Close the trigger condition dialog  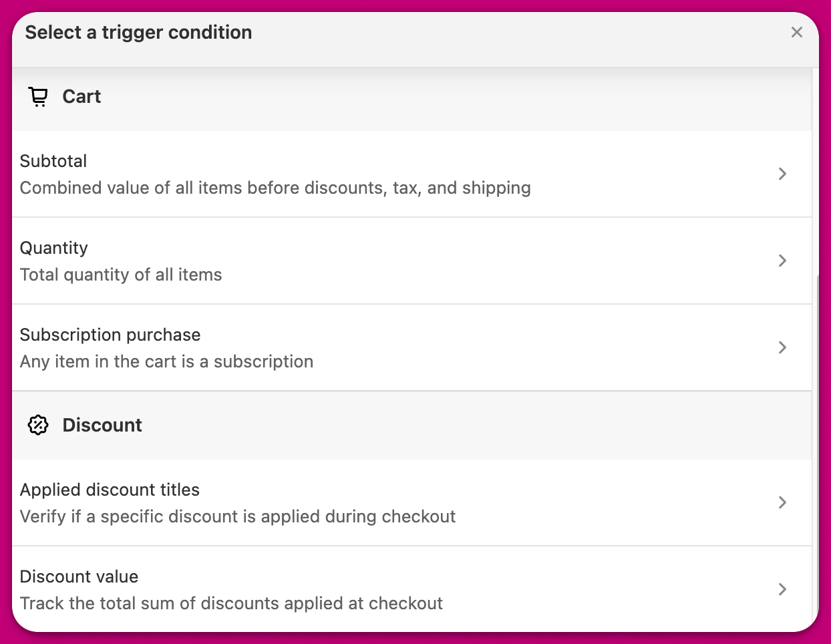tap(796, 32)
